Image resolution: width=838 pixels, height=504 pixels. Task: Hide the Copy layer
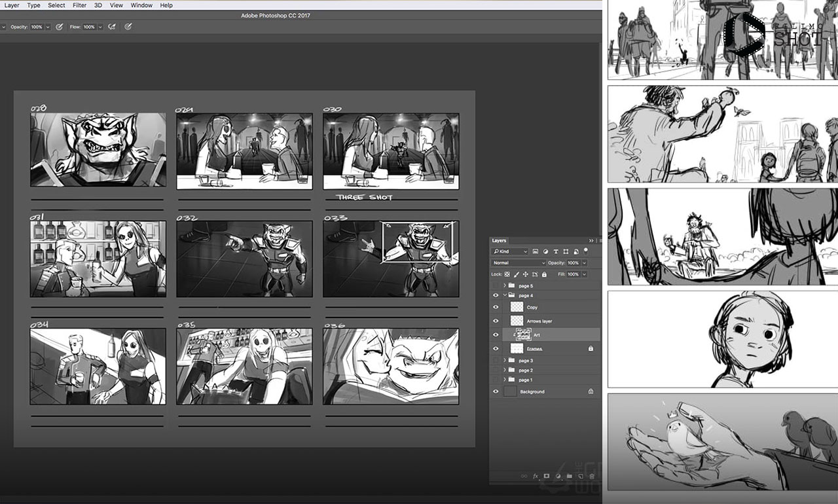(x=496, y=307)
